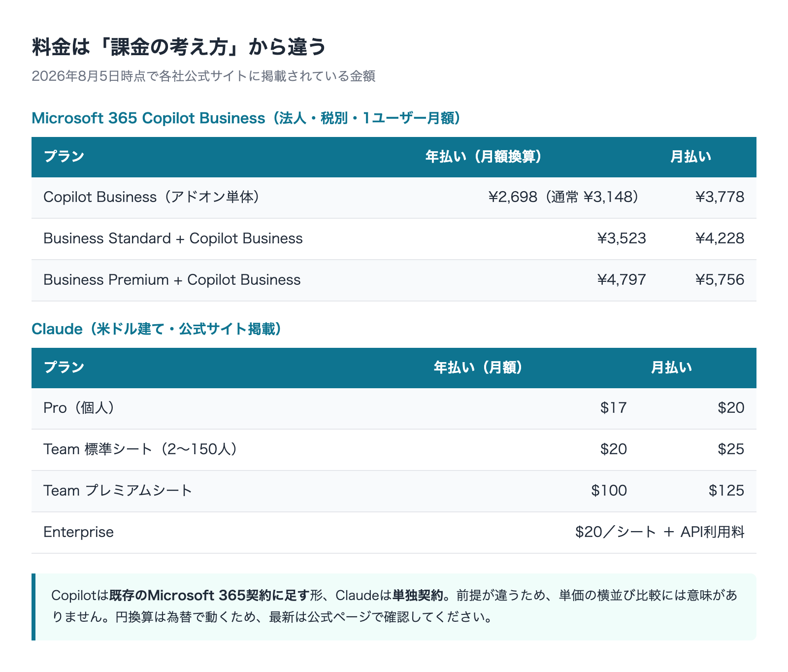The height and width of the screenshot is (672, 788).
Task: Click the Copilot table プラン column header
Action: pos(64,157)
